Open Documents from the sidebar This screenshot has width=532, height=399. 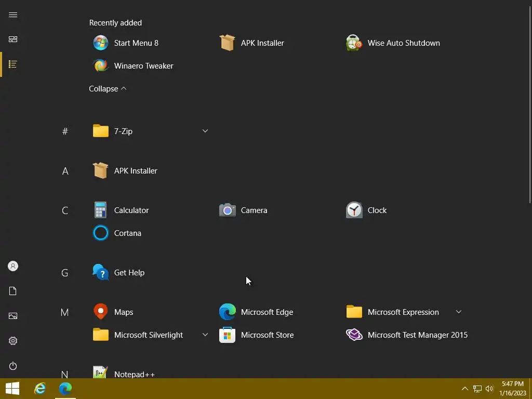tap(13, 291)
